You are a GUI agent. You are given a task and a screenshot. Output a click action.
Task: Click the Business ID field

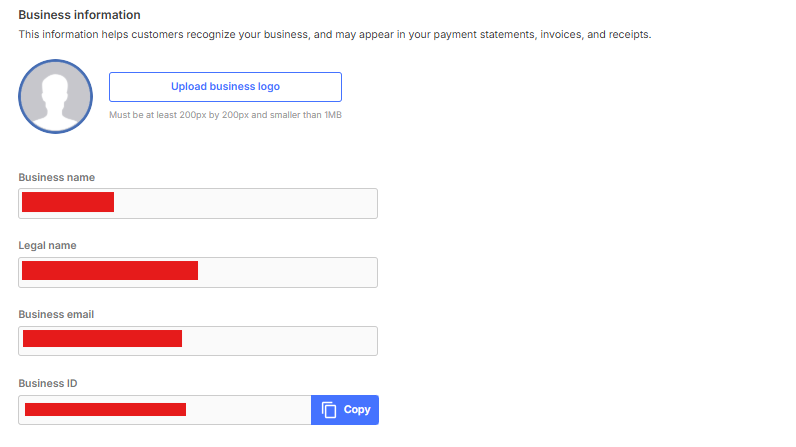(x=249, y=410)
